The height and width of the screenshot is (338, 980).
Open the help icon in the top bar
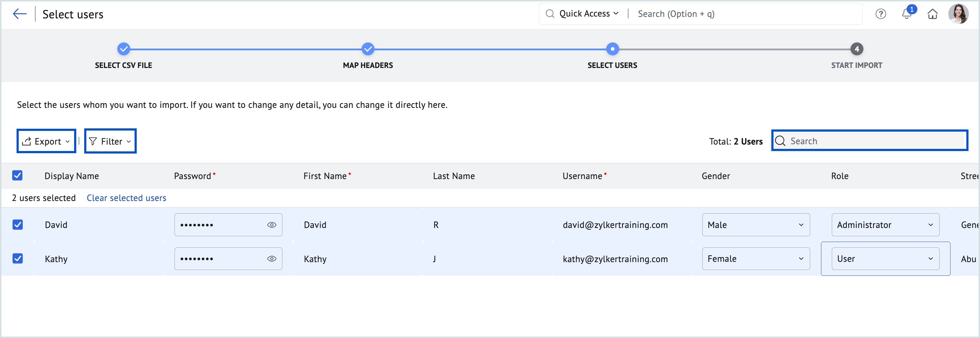tap(881, 14)
